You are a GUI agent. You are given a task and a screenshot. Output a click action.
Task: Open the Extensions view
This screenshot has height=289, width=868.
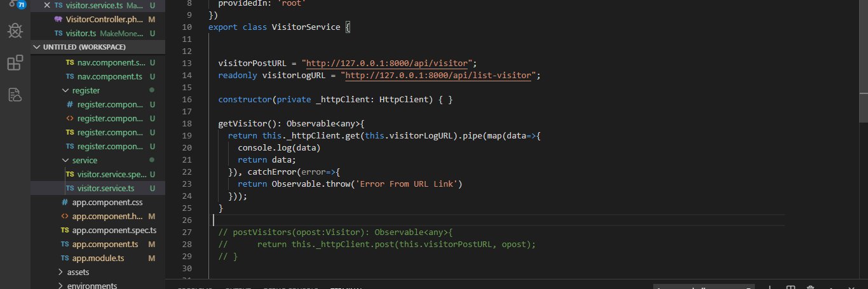(x=15, y=63)
